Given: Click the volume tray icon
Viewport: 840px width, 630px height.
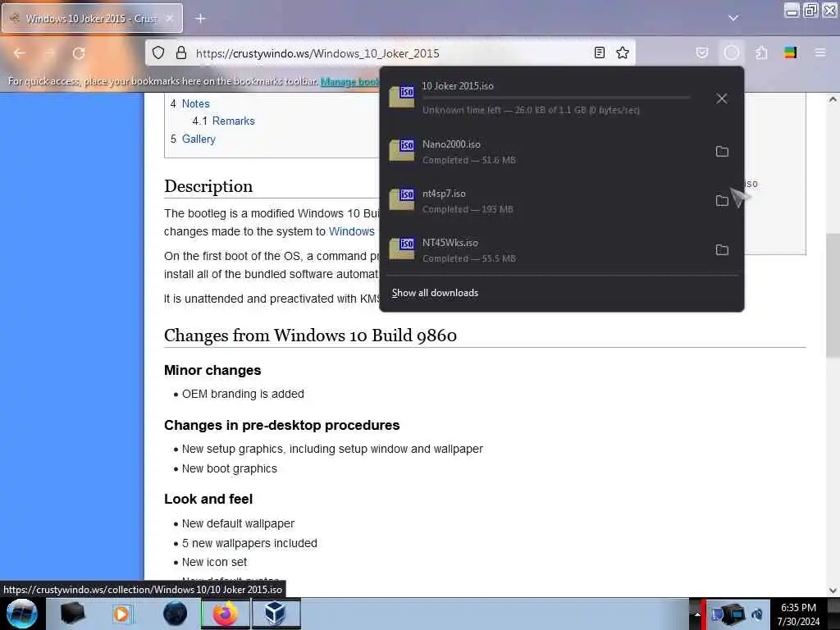Looking at the screenshot, I should pyautogui.click(x=757, y=614).
